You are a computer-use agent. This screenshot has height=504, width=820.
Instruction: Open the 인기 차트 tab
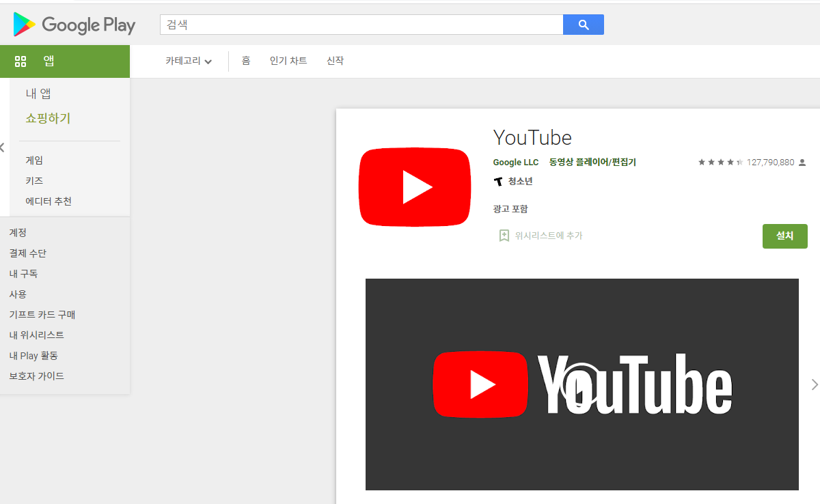288,61
